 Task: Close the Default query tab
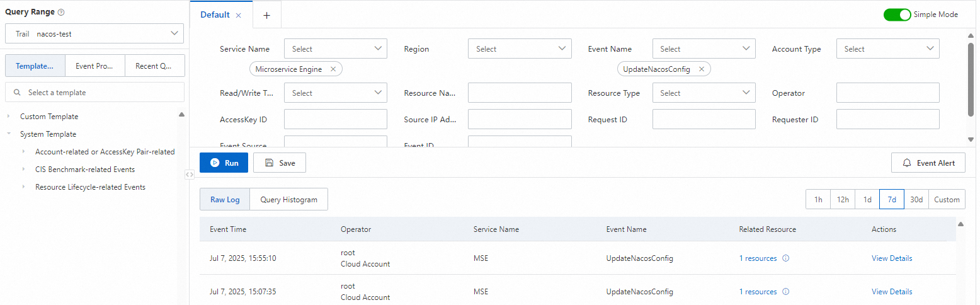pyautogui.click(x=238, y=15)
